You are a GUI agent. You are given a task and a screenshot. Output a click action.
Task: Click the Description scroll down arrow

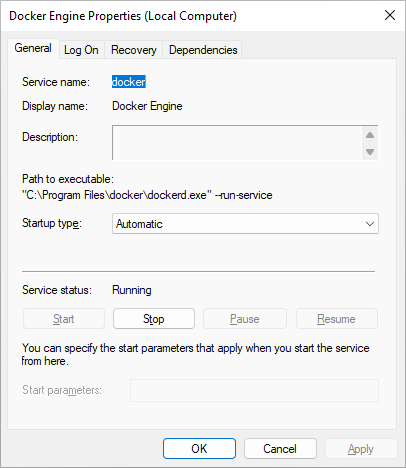[x=370, y=152]
